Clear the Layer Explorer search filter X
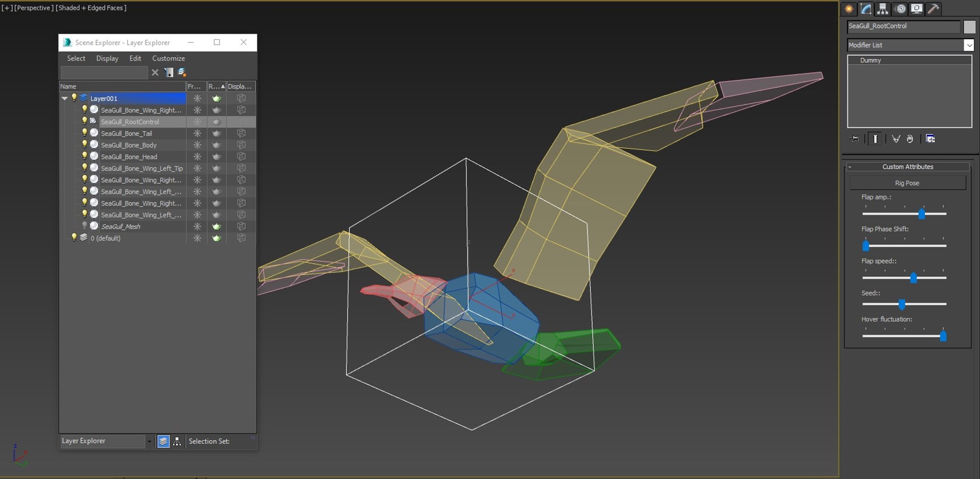980x479 pixels. pos(155,72)
